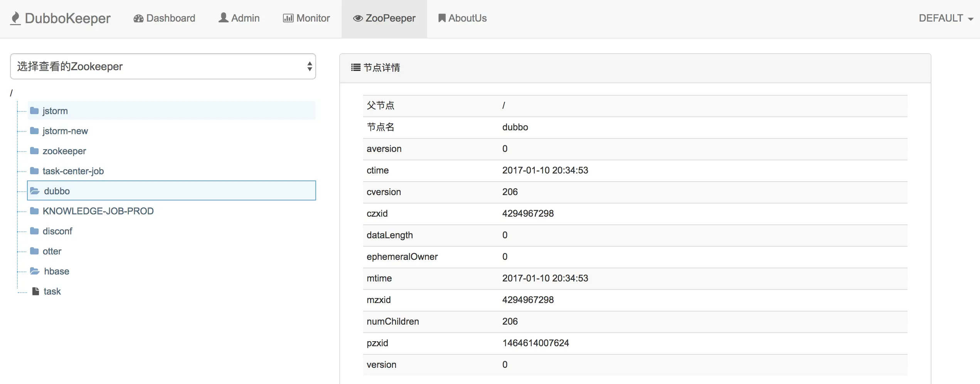Click the cversion value 206
Viewport: 980px width, 384px height.
coord(510,192)
